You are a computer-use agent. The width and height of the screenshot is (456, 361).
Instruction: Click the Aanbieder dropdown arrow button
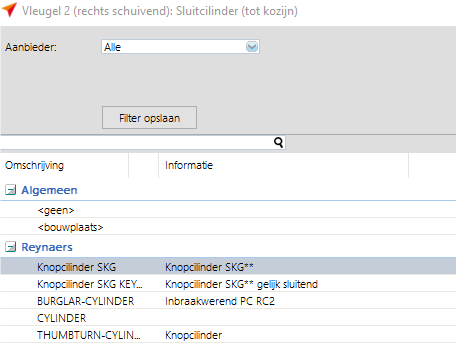pyautogui.click(x=252, y=47)
